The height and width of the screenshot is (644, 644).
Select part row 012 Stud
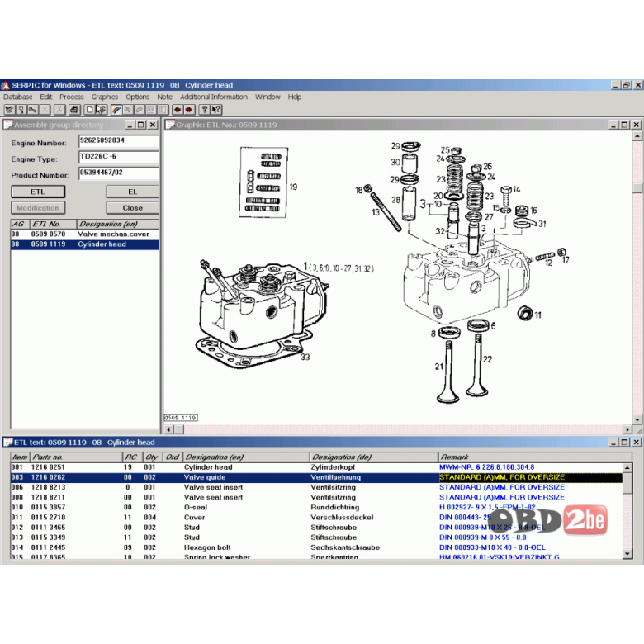tap(316, 528)
